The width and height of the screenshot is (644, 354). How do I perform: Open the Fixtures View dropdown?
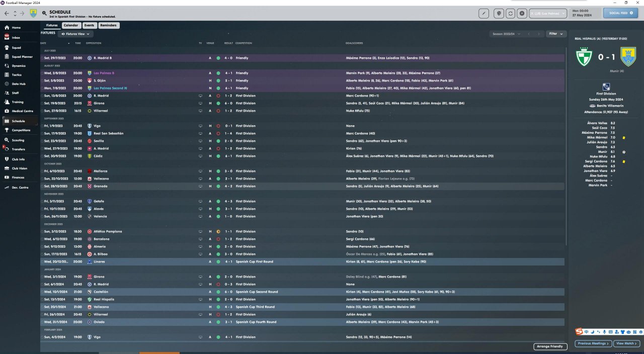pos(76,34)
